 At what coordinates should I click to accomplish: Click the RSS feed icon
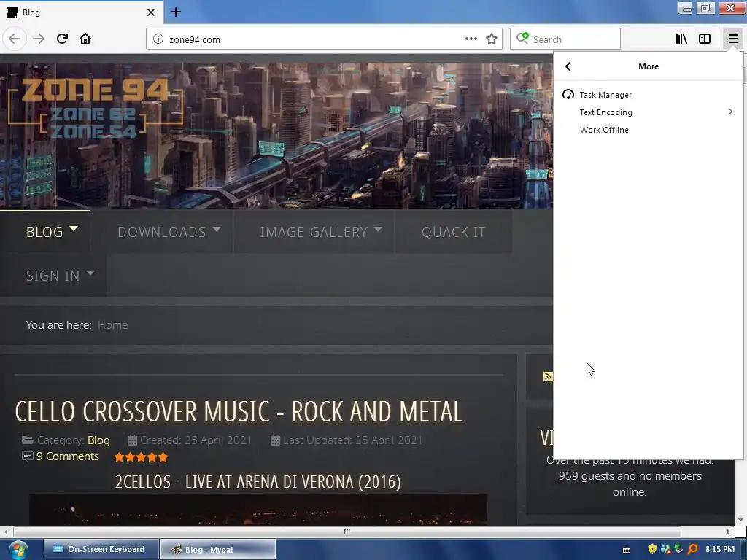pyautogui.click(x=548, y=377)
